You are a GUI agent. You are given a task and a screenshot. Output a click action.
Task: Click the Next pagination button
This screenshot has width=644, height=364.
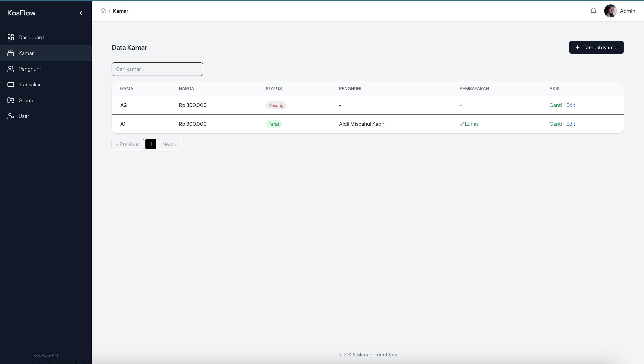point(169,144)
